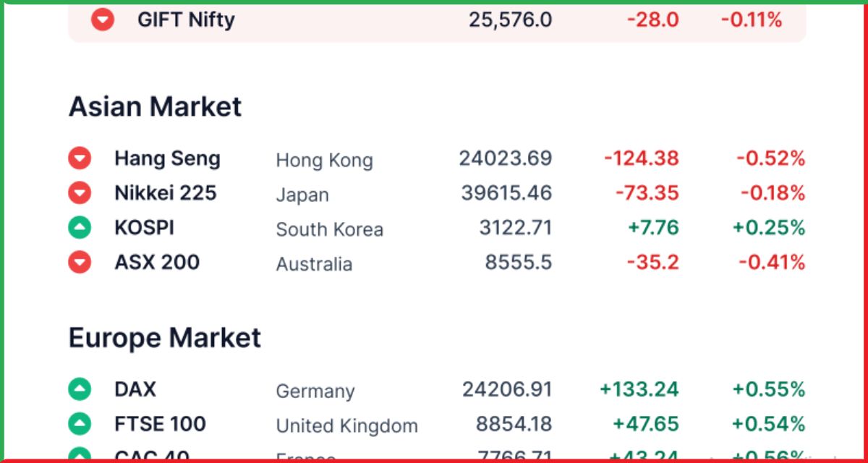Select the DAX index name

coord(135,389)
